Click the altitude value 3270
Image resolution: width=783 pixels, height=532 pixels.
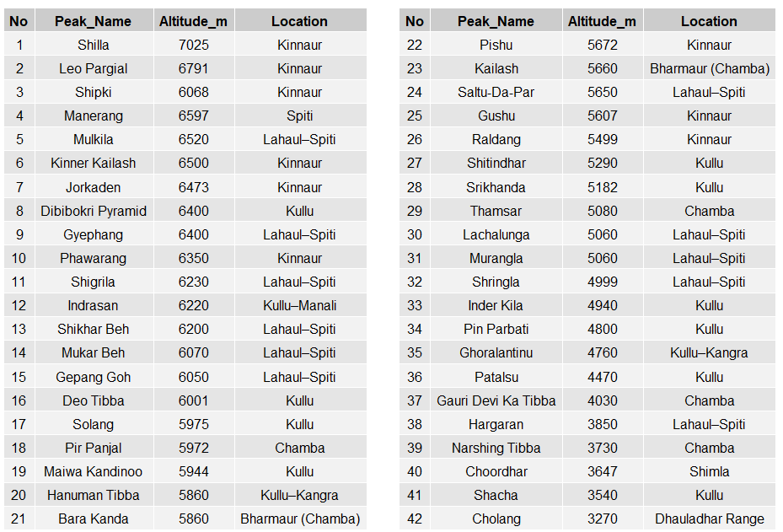pos(603,519)
